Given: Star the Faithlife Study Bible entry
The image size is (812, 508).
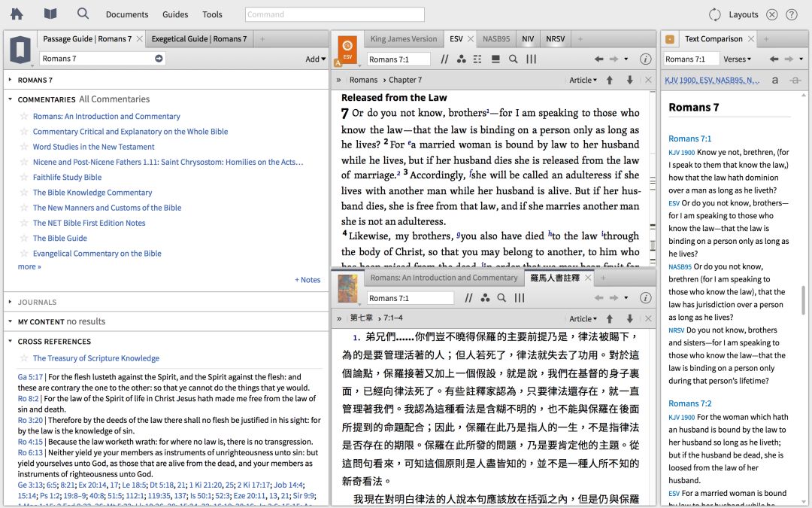Looking at the screenshot, I should 24,177.
